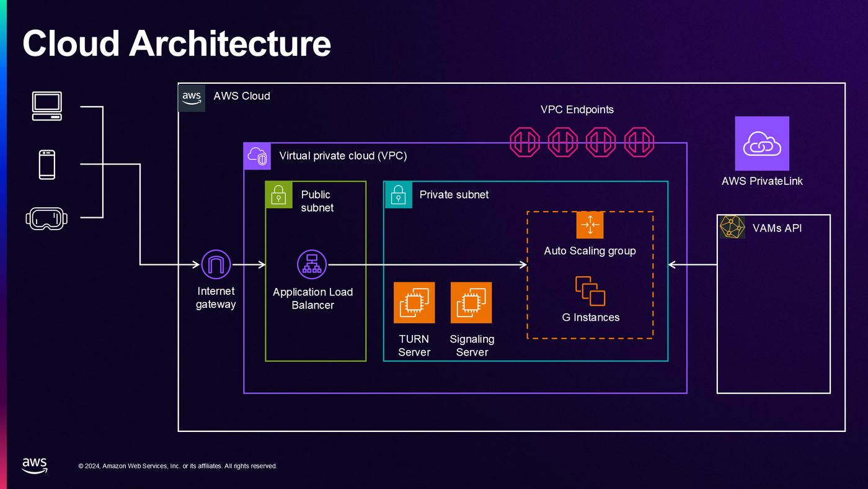The image size is (868, 489).
Task: Click the teal Private subnet lock icon
Action: 397,195
